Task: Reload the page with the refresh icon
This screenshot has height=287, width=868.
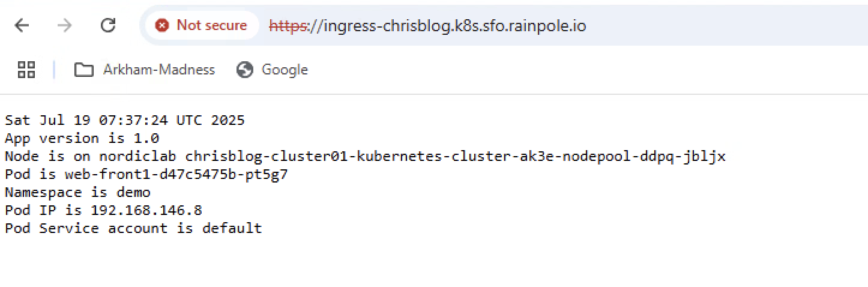Action: point(108,25)
